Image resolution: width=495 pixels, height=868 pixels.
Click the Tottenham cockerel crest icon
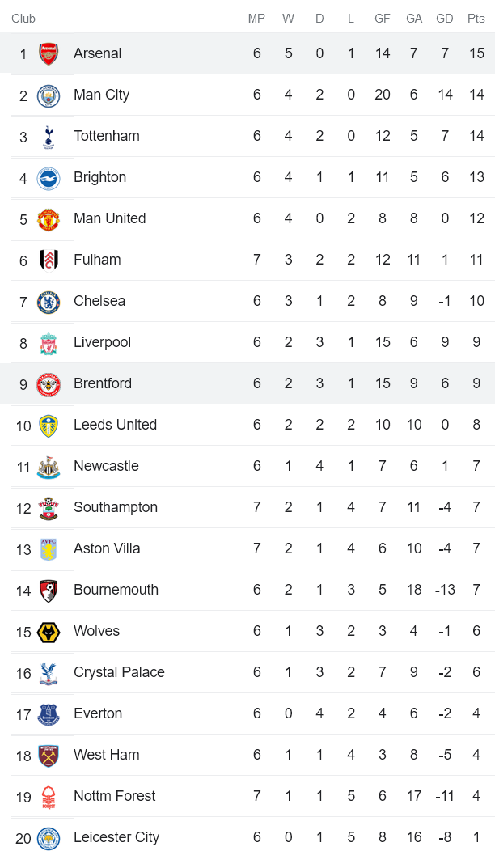[49, 136]
